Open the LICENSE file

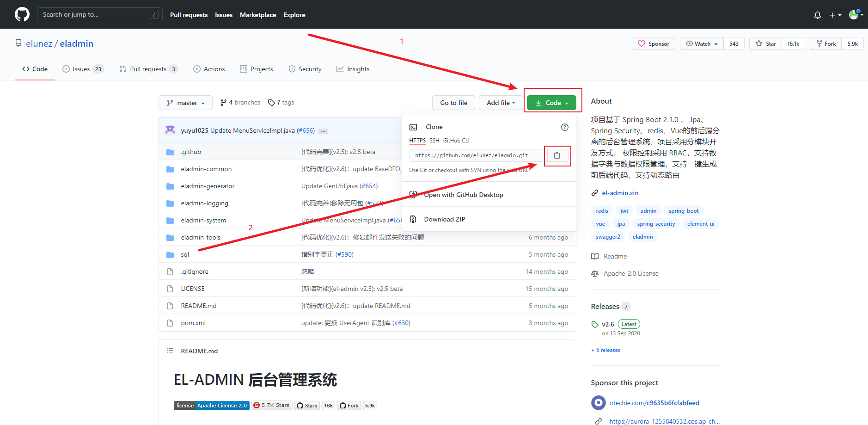193,289
